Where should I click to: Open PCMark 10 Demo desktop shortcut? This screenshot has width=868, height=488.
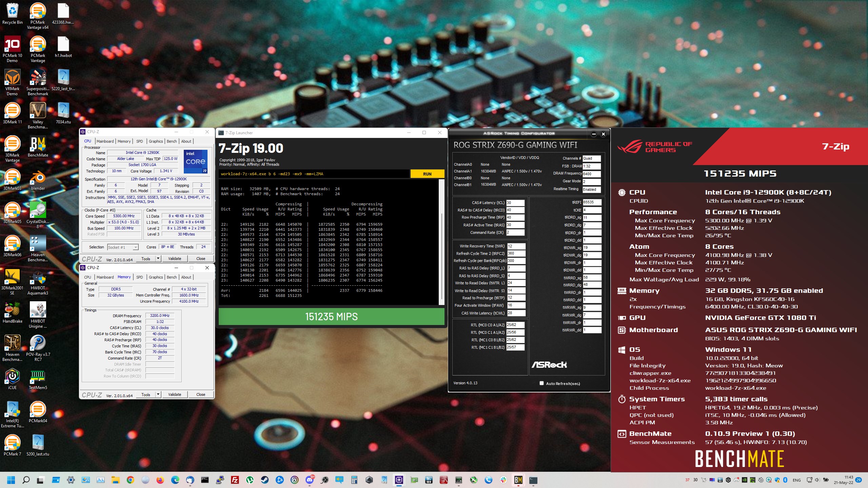(x=13, y=49)
